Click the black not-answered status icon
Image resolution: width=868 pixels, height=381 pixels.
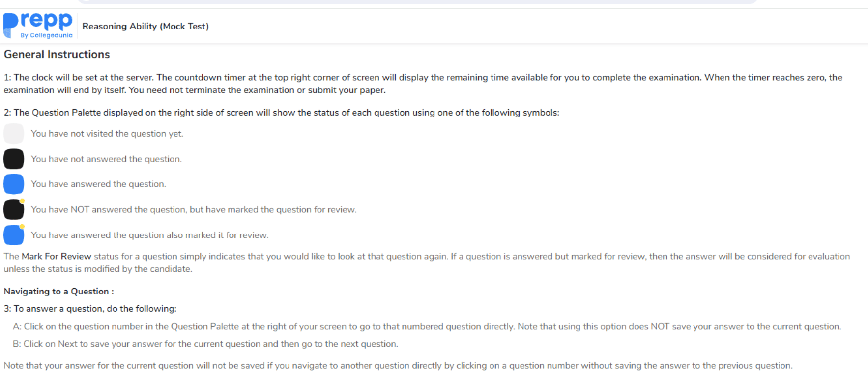14,159
